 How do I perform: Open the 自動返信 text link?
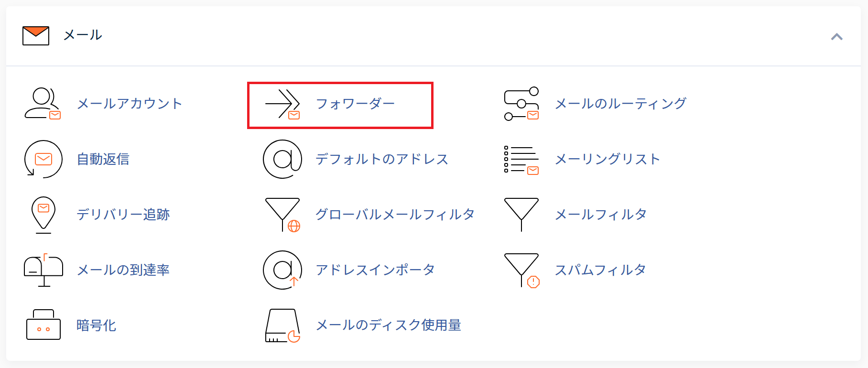[103, 159]
